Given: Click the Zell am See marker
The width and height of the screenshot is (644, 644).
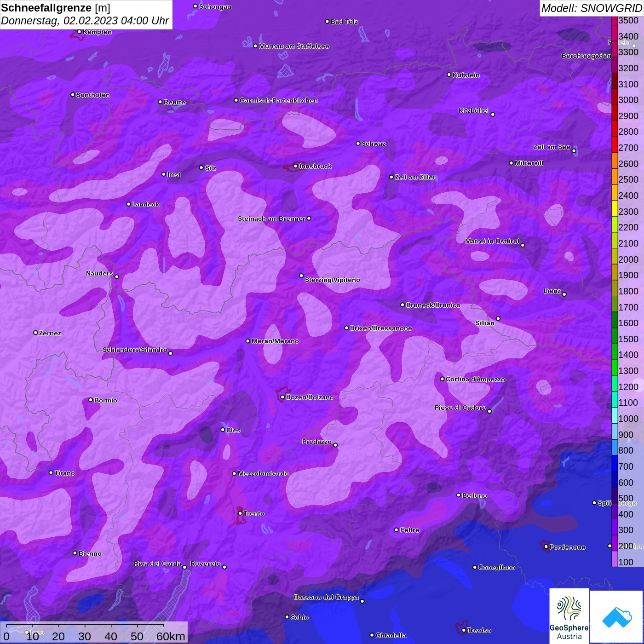Looking at the screenshot, I should pyautogui.click(x=574, y=151).
